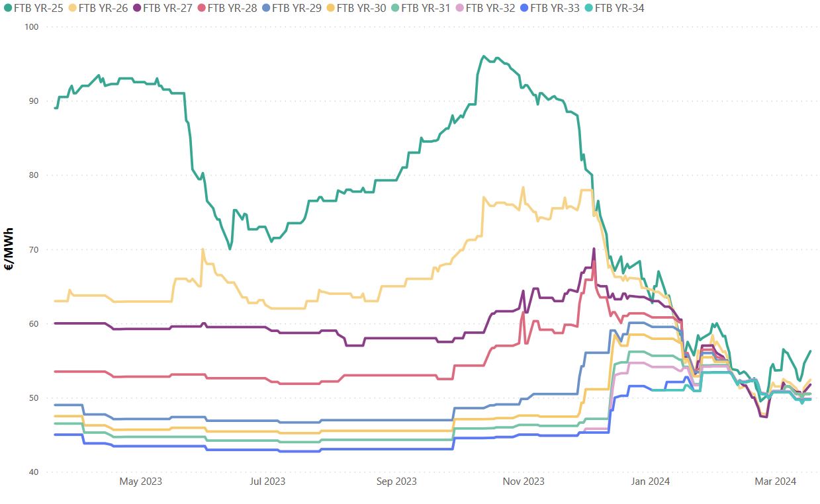The image size is (820, 504).
Task: Click the 100 y-axis tick label
Action: coord(32,26)
